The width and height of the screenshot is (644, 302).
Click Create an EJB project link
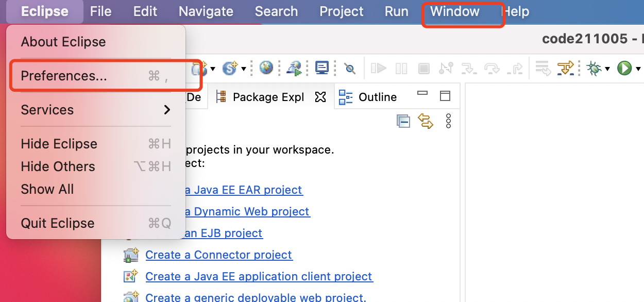click(223, 233)
